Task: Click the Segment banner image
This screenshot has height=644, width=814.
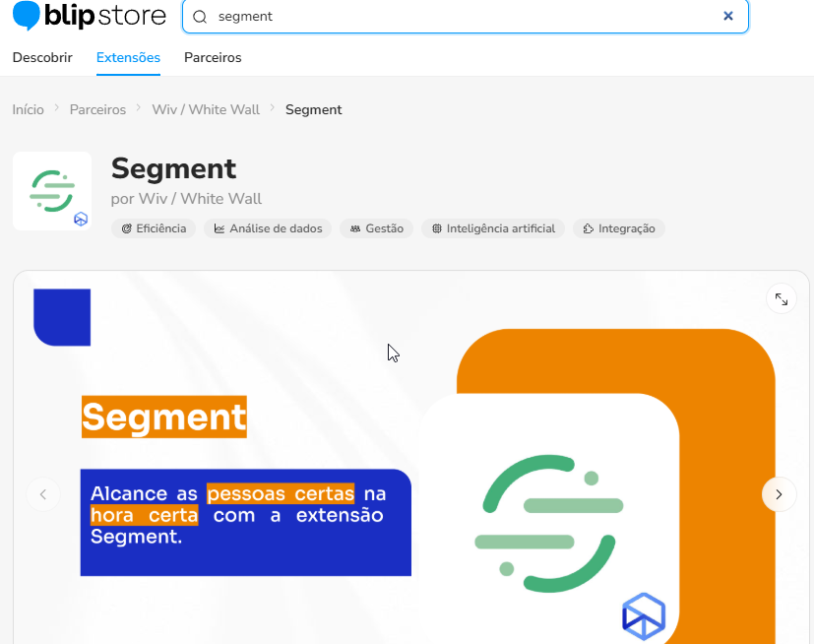Action: (x=411, y=458)
